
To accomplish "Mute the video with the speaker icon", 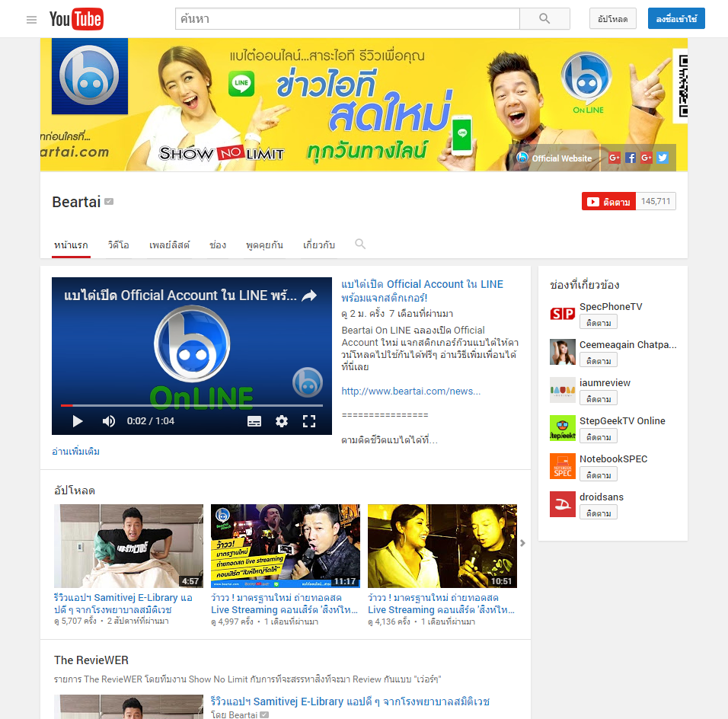I will tap(109, 421).
